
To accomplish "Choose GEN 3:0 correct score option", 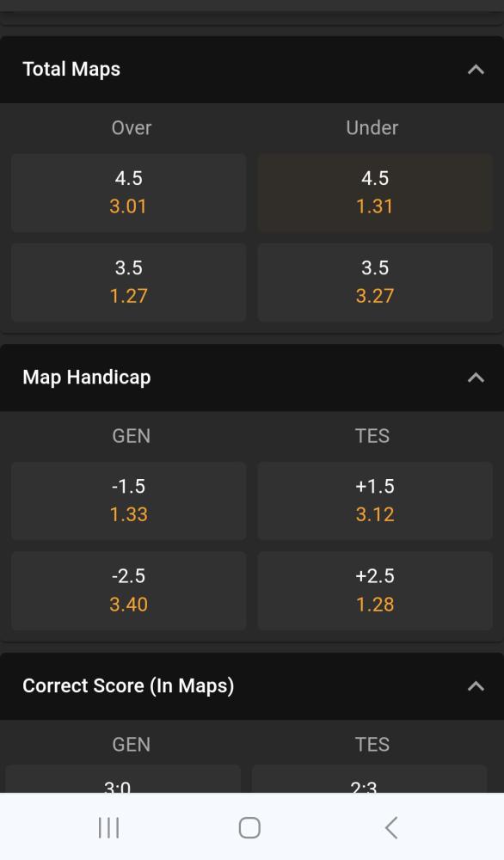I will 123,779.
